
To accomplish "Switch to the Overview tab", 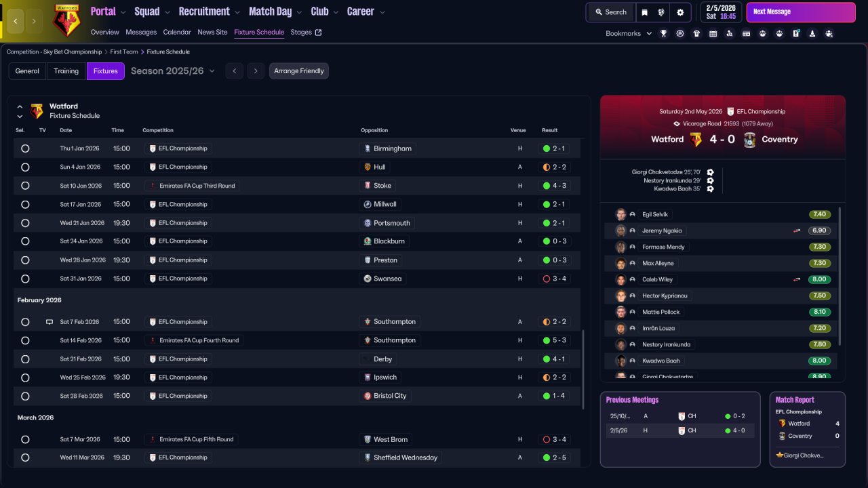I will coord(104,32).
